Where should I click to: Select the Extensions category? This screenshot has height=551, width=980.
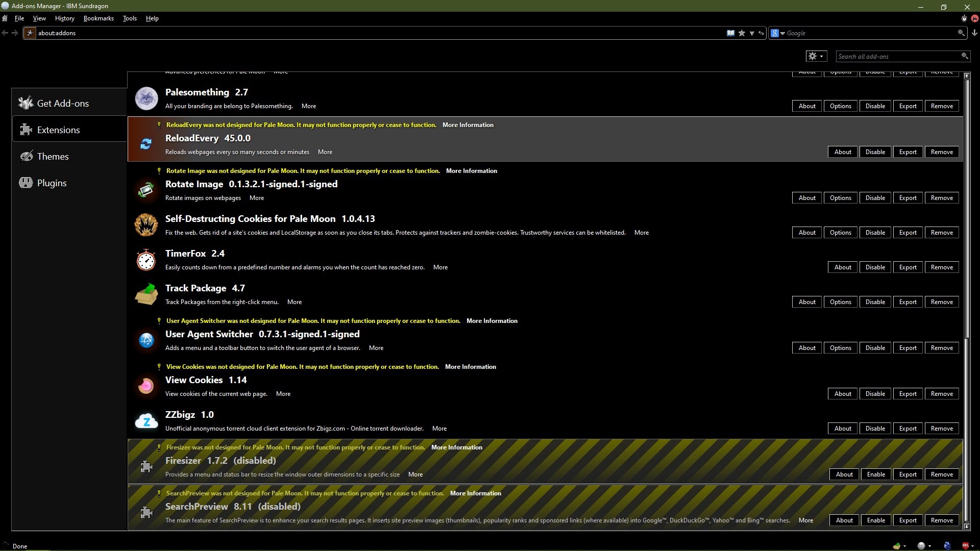click(69, 130)
